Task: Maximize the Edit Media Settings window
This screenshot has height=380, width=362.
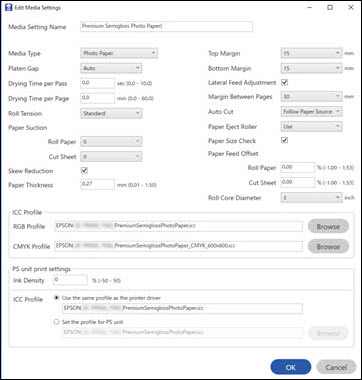Action: pyautogui.click(x=330, y=7)
